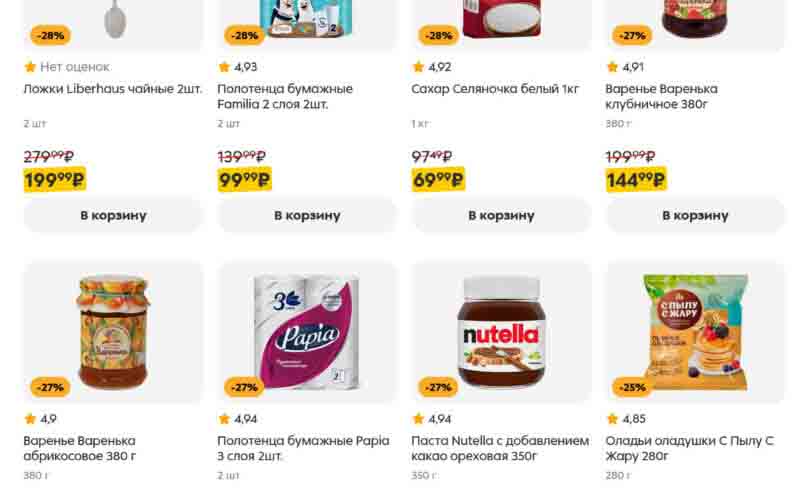Open С Пылу С Жару pancakes image
The height and width of the screenshot is (500, 800).
click(x=695, y=332)
